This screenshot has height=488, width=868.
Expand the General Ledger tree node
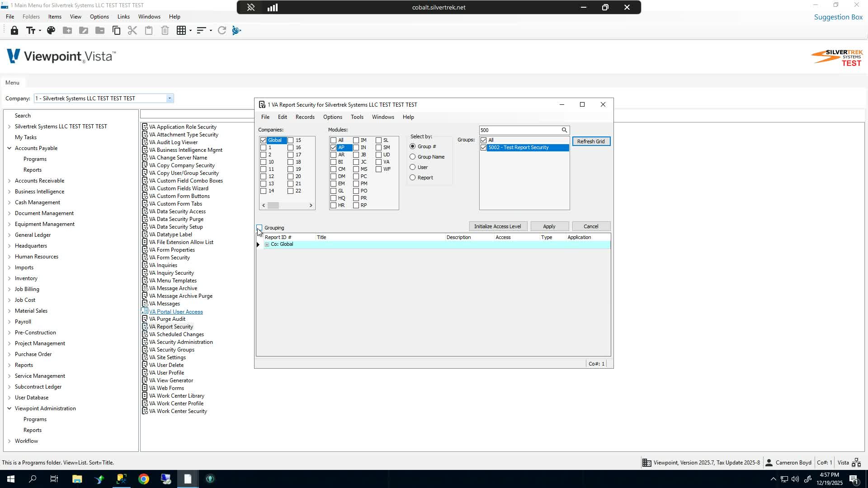click(9, 235)
